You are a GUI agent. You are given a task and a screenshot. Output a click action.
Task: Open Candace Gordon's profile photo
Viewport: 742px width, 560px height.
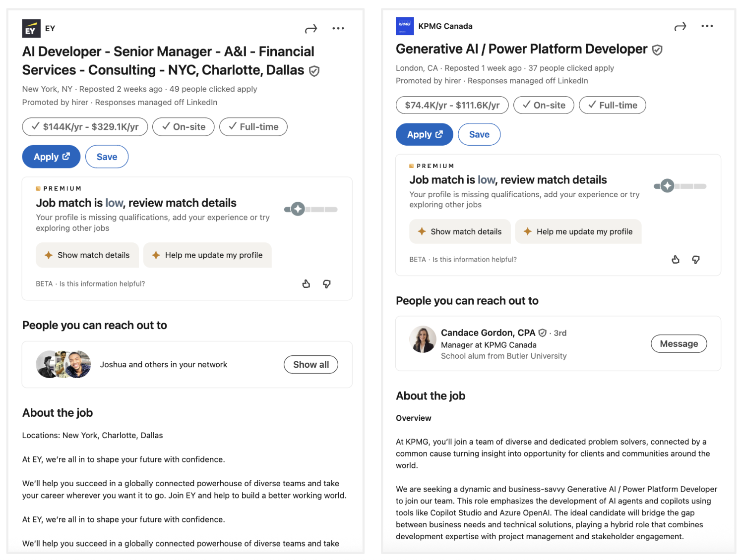[x=423, y=339]
